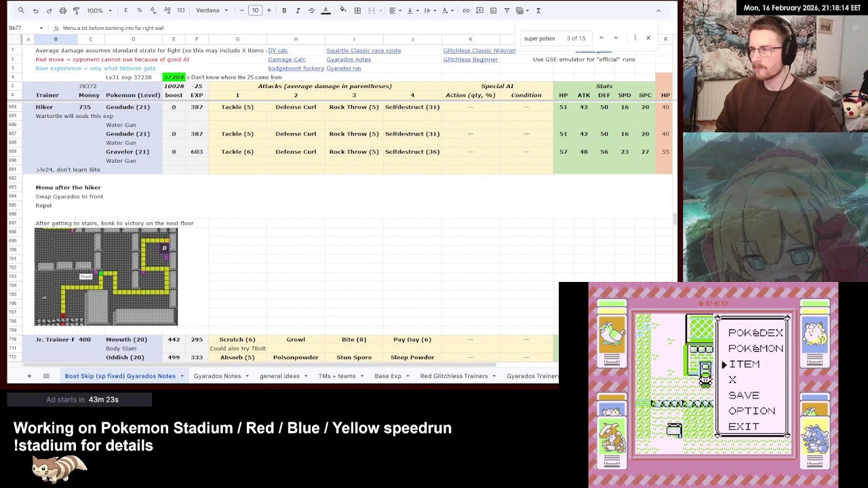Switch to the 'general ideas' sheet tab
Image resolution: width=868 pixels, height=488 pixels.
[279, 376]
